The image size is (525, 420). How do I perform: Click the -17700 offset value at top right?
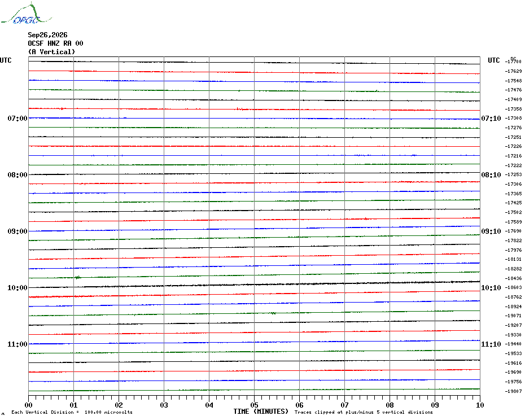pos(513,62)
